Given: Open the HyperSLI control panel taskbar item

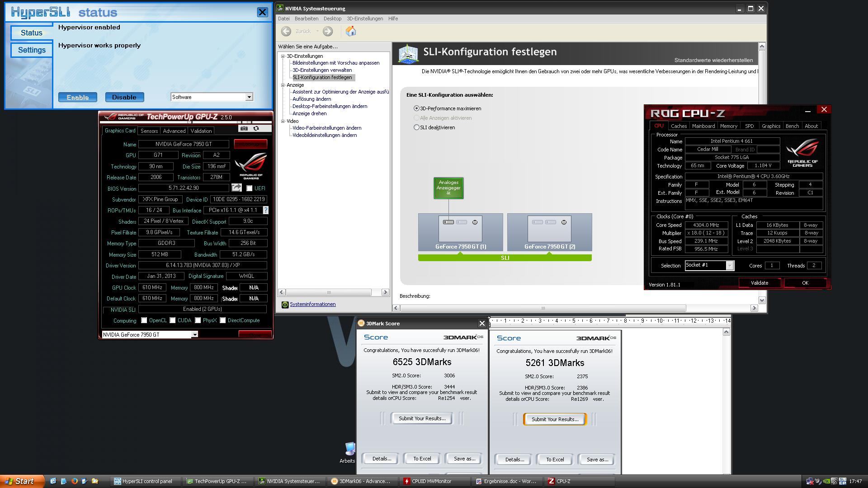Looking at the screenshot, I should click(x=146, y=481).
